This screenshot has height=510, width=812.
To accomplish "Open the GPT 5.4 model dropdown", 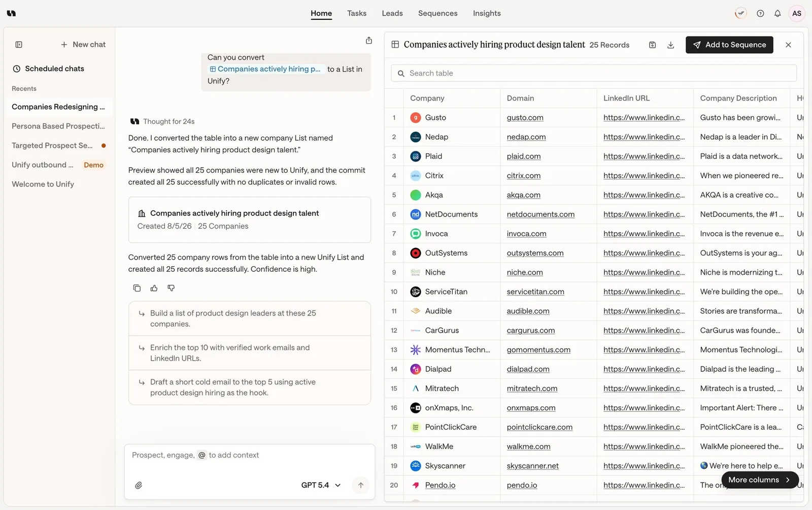I will pos(321,485).
